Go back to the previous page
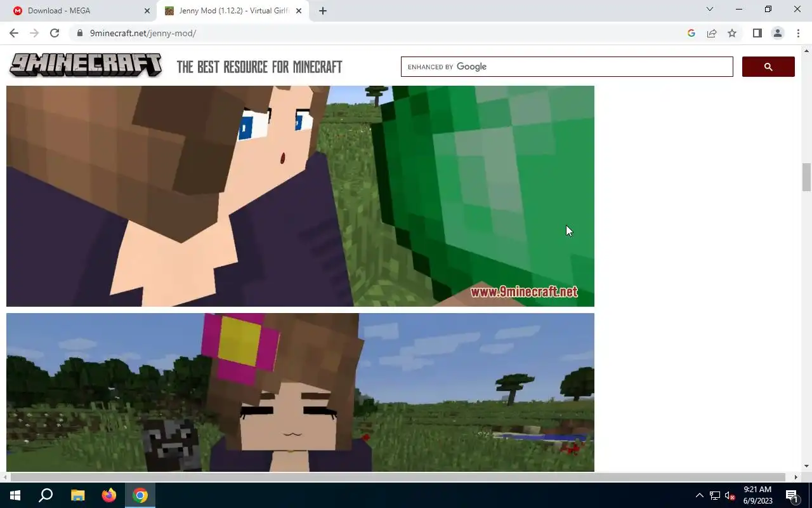 (x=14, y=33)
